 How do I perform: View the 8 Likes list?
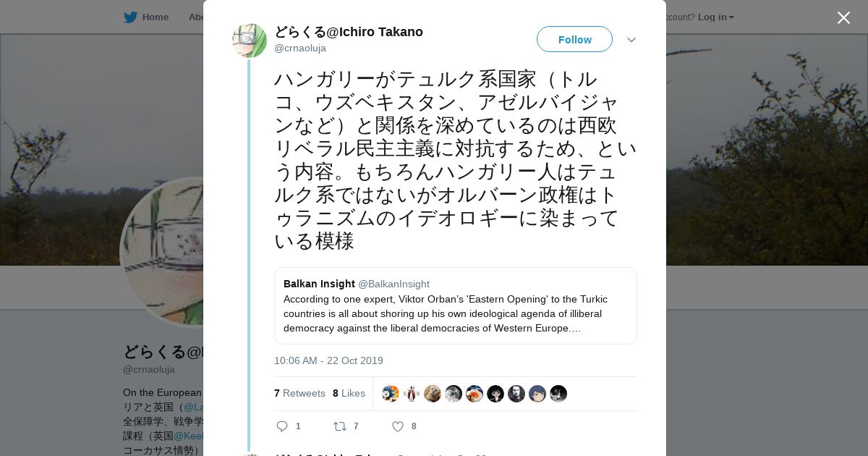(349, 393)
